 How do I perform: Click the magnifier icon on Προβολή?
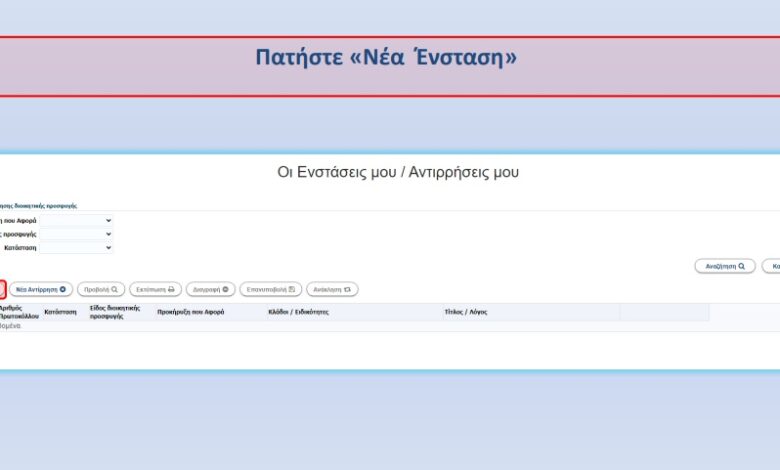(115, 289)
